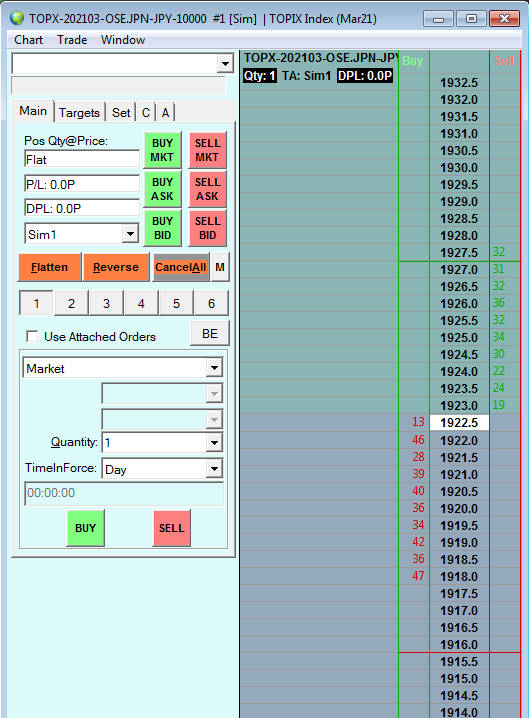Screen dimensions: 529x718
Task: Flatten the current position
Action: tap(49, 267)
